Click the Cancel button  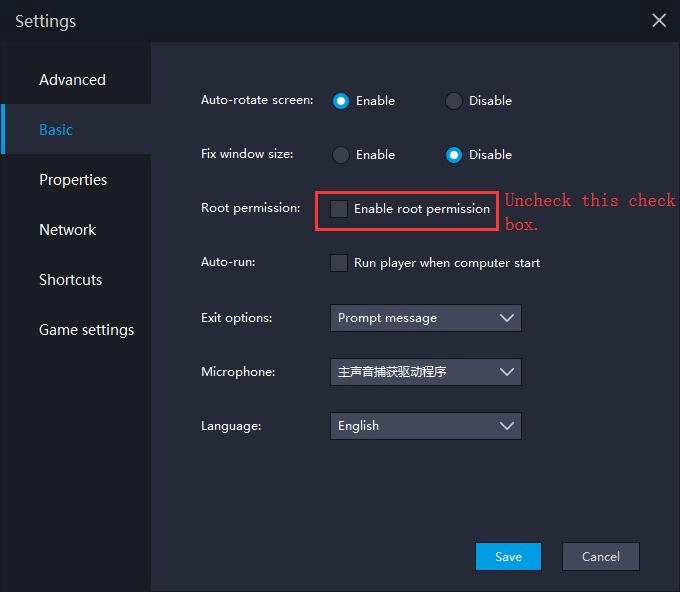pyautogui.click(x=600, y=557)
